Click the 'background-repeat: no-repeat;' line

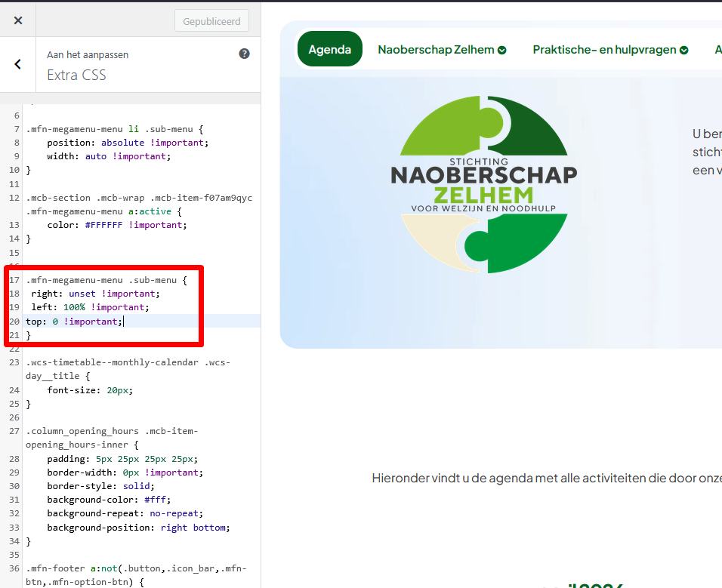tap(125, 513)
